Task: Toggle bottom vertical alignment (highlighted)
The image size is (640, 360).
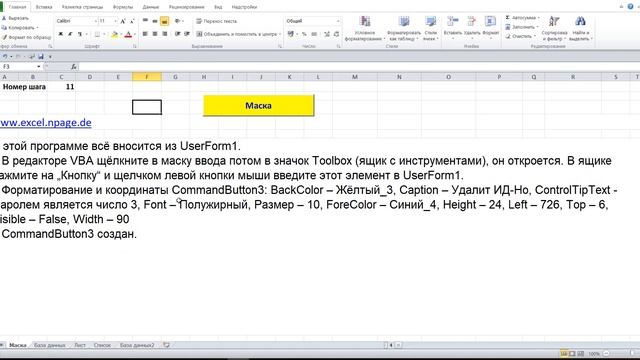Action: 164,21
